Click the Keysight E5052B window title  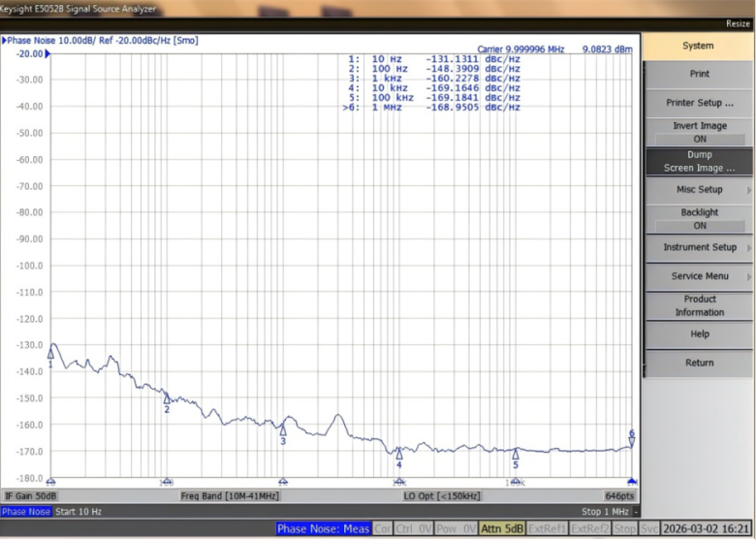(79, 9)
